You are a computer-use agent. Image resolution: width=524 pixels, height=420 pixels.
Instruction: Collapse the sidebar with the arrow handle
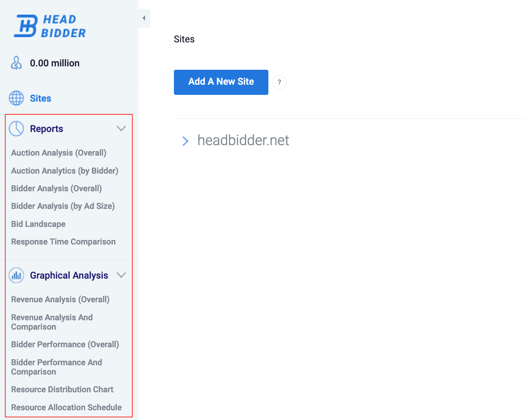coord(144,18)
